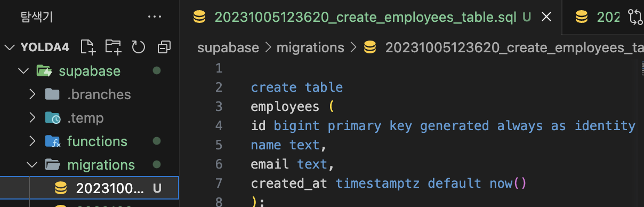Click the New File icon
Viewport: 644px width, 207px height.
pos(88,47)
